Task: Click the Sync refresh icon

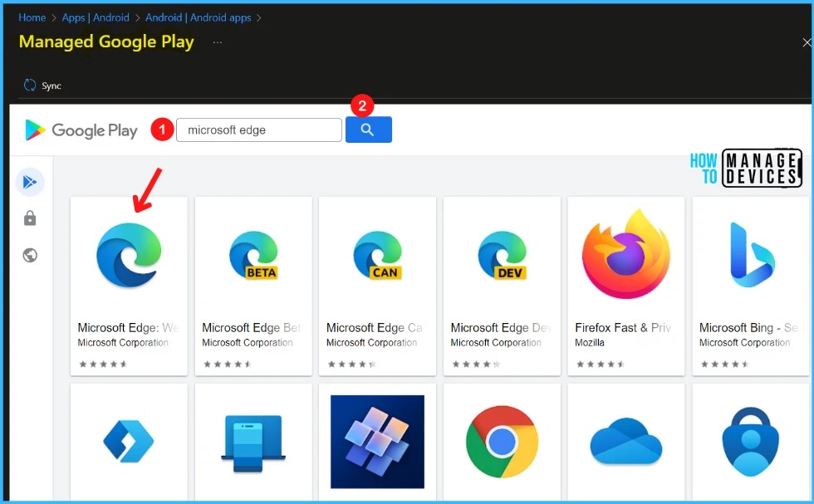Action: tap(30, 86)
